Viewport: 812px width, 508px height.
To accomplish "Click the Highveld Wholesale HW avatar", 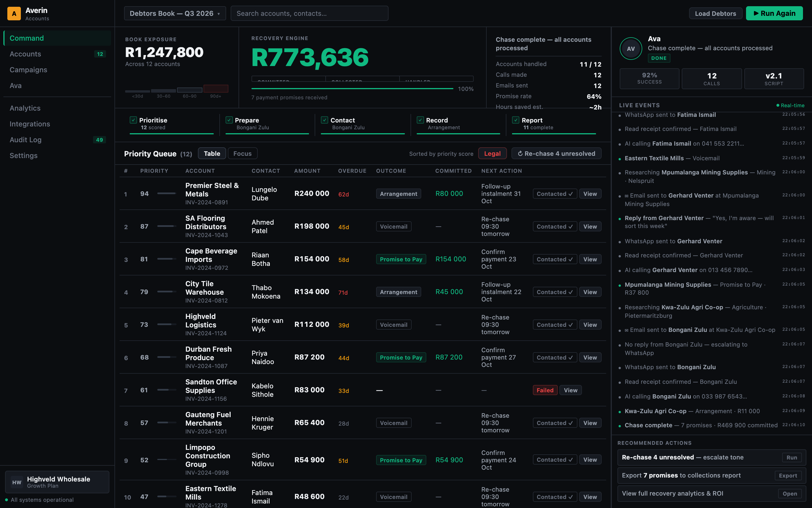I will coord(17,482).
